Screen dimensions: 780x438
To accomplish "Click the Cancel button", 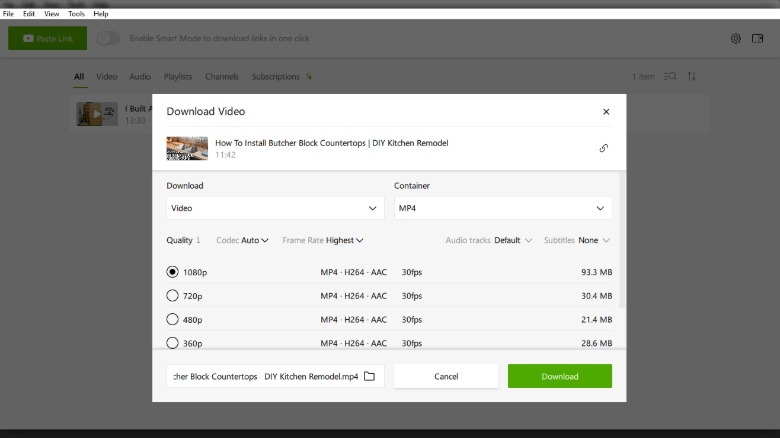I will point(446,376).
